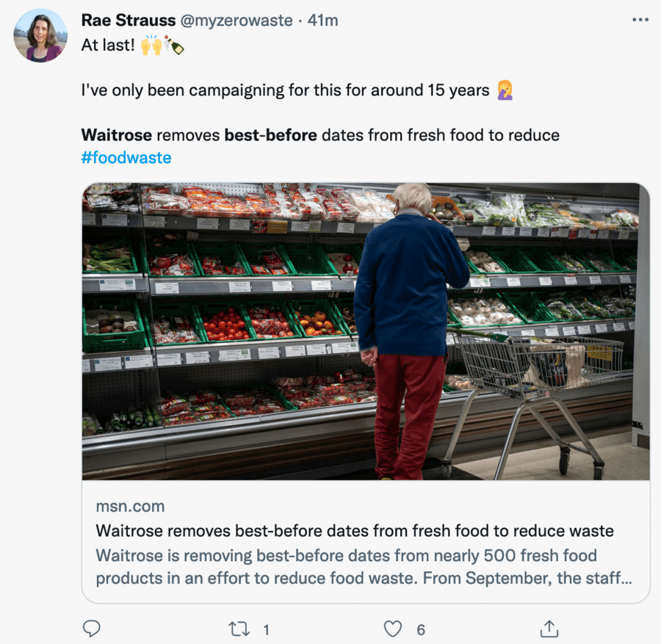Click the msn.com source domain
The image size is (661, 644).
coord(130,506)
